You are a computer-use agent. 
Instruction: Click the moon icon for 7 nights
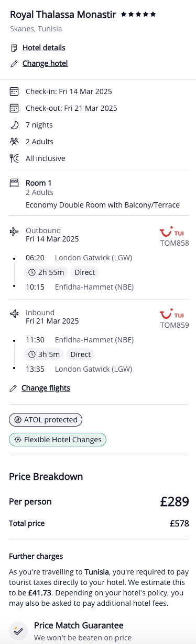tap(14, 125)
